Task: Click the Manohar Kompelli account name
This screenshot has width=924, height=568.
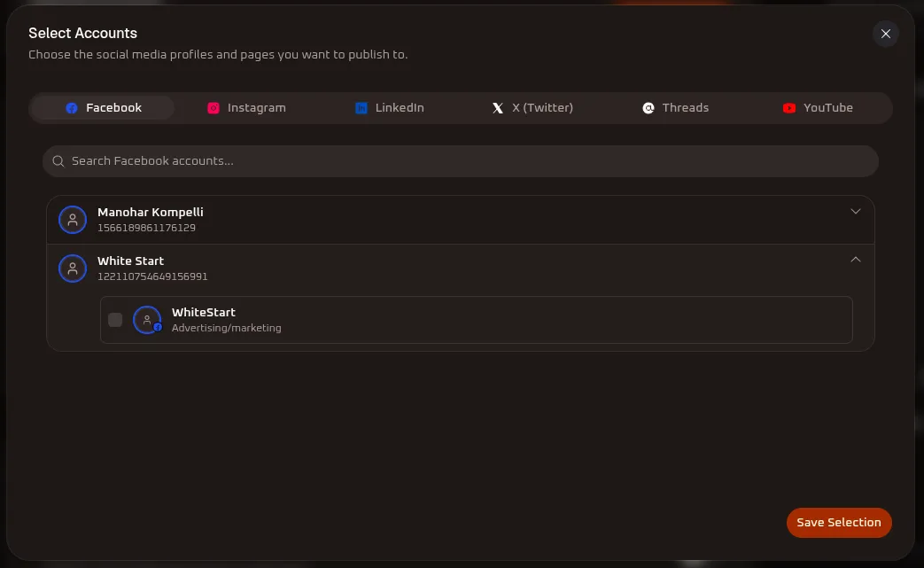Action: (151, 212)
